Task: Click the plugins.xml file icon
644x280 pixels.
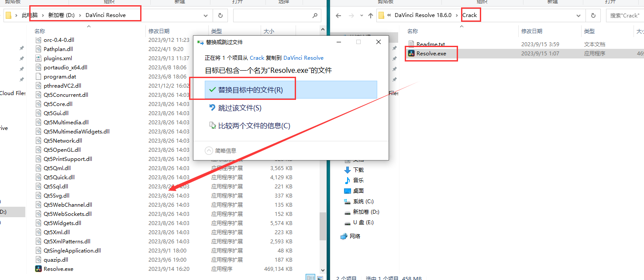Action: click(38, 58)
